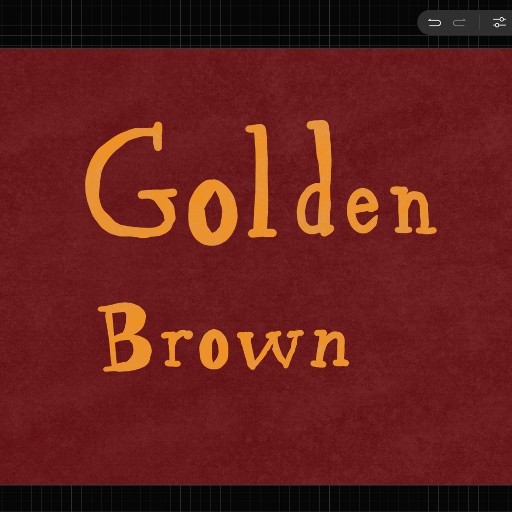Select the letter e in Golden

[x=363, y=211]
